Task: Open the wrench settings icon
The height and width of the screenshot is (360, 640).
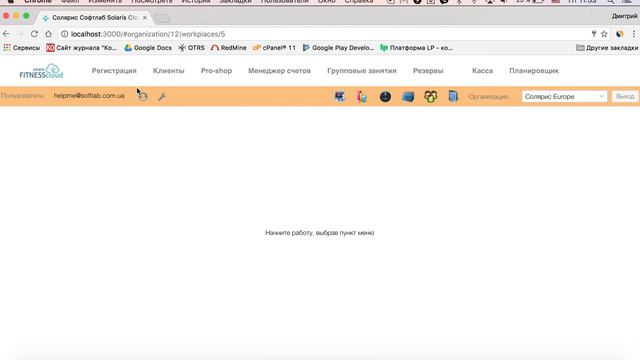Action: tap(162, 97)
